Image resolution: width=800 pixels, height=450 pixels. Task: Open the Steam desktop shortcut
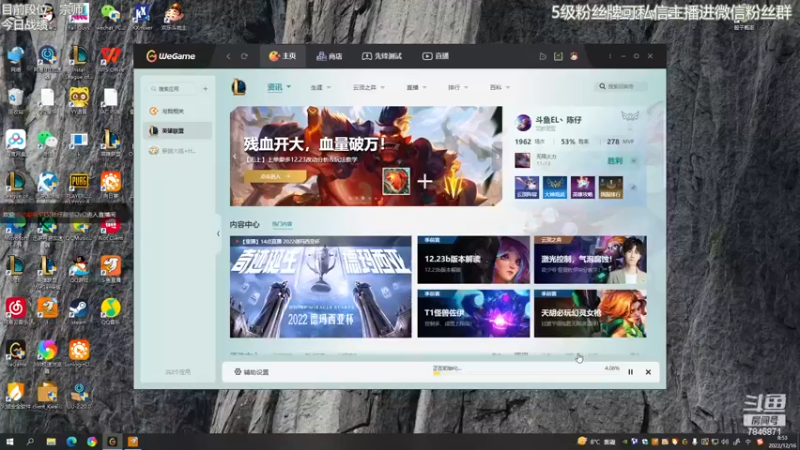point(79,311)
